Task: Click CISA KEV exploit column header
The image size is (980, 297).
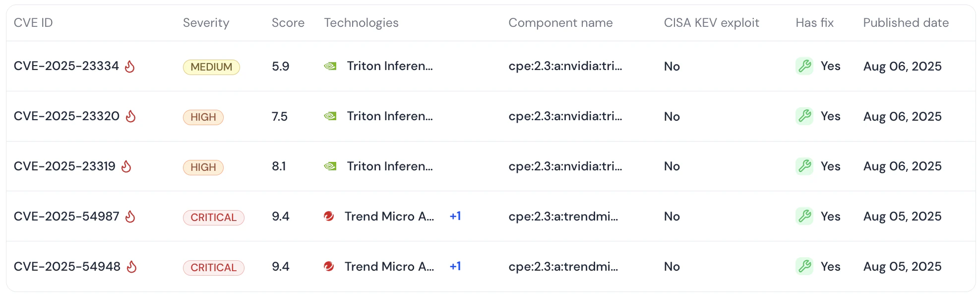Action: (712, 23)
